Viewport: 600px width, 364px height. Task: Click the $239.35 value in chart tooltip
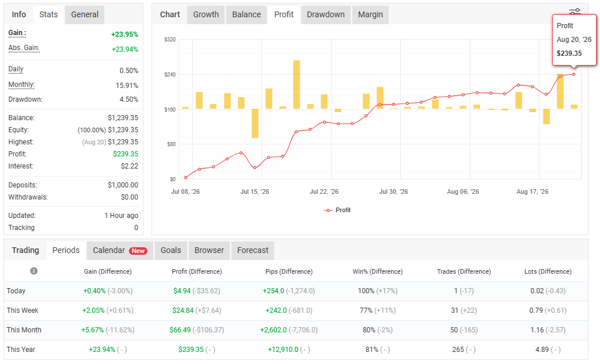point(569,53)
